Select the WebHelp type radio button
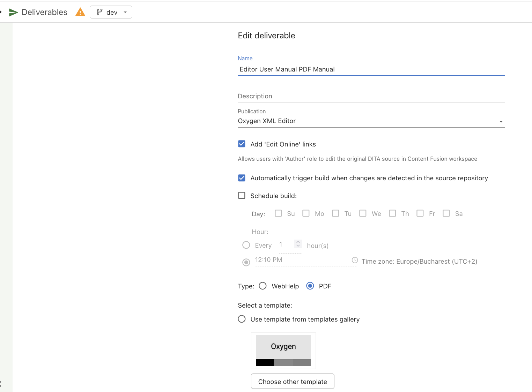This screenshot has height=392, width=532. (263, 286)
